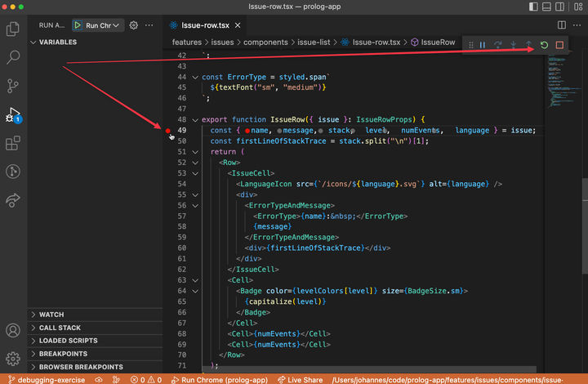Image resolution: width=588 pixels, height=384 pixels.
Task: Expand the CALL STACK section
Action: coord(59,328)
